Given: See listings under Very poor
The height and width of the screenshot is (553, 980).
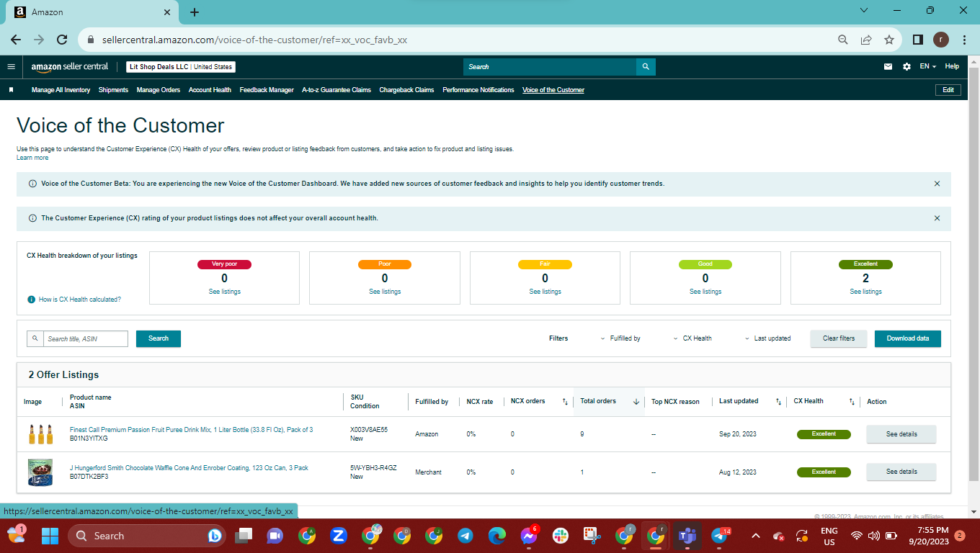Looking at the screenshot, I should tap(225, 292).
